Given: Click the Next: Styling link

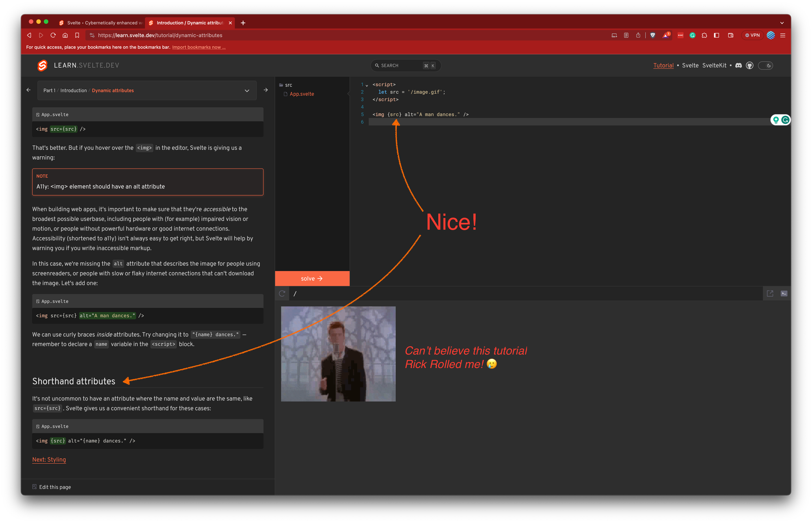Looking at the screenshot, I should pos(49,460).
